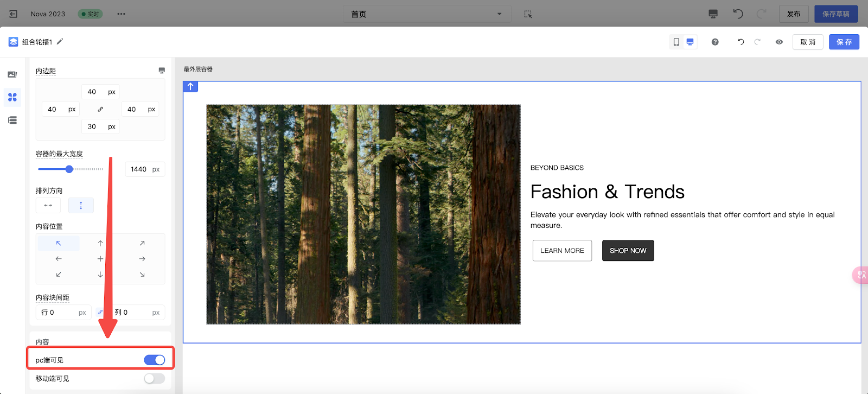Set arrangement direction to vertical
This screenshot has width=868, height=394.
81,205
